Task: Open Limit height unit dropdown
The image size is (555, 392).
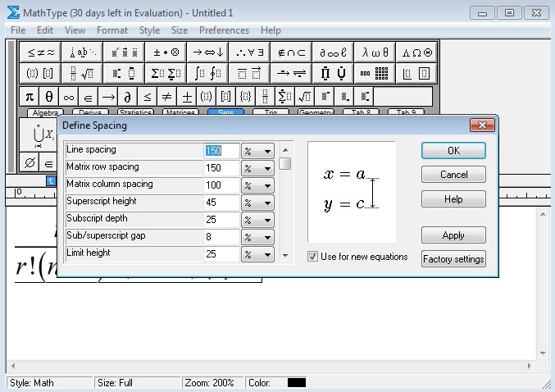Action: (x=257, y=254)
